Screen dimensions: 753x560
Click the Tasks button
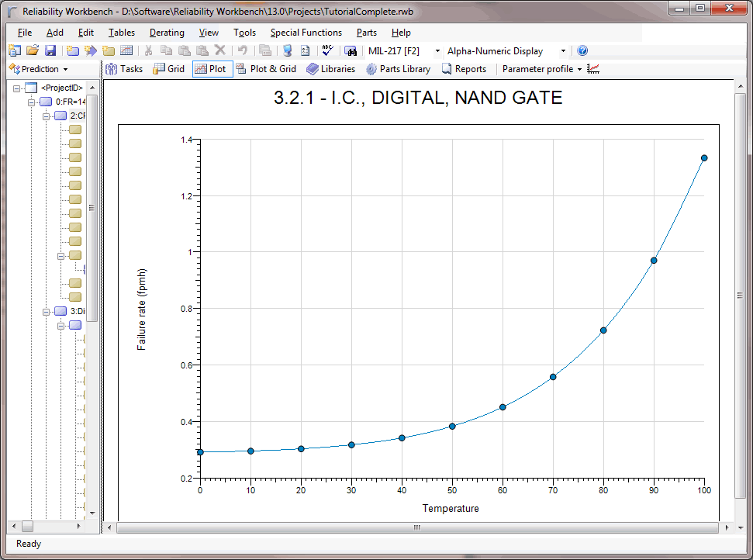coord(124,69)
